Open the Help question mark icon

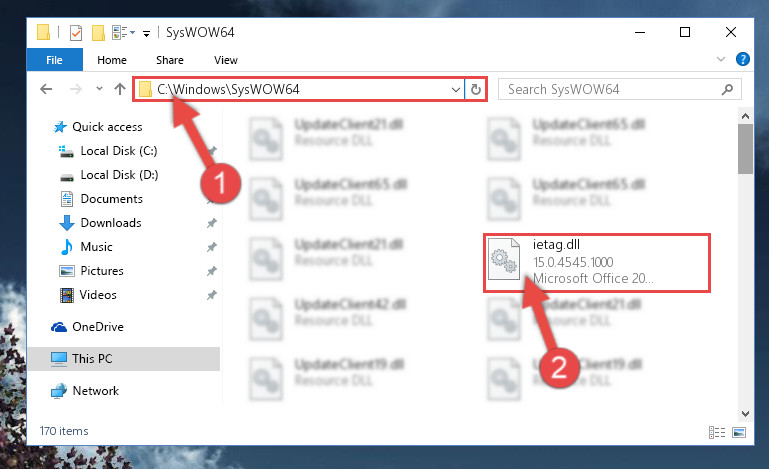743,59
